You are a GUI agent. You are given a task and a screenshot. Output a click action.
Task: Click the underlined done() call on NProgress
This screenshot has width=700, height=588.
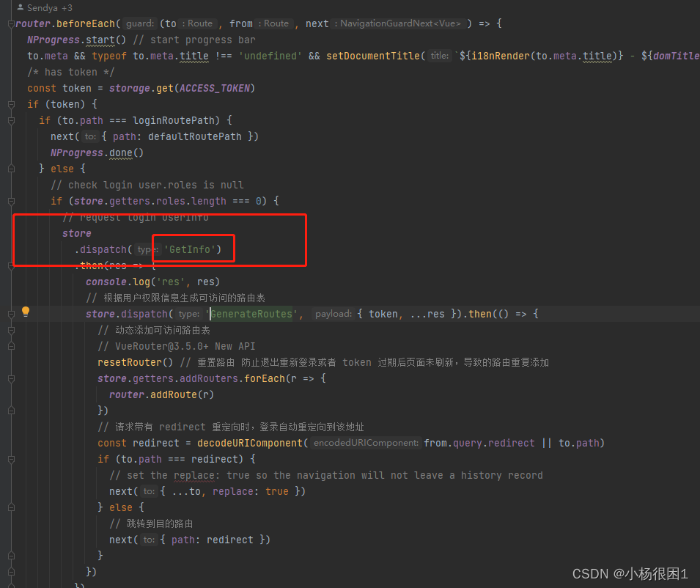tap(119, 152)
